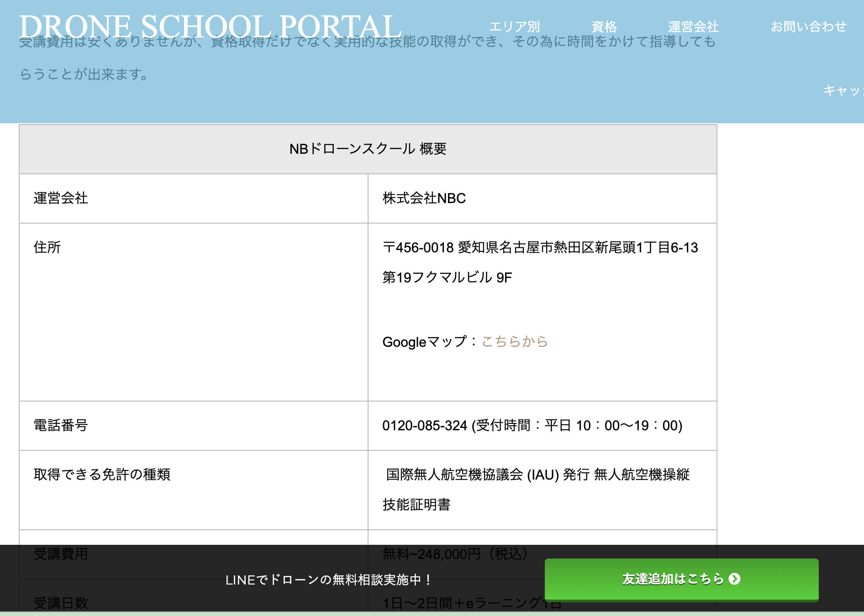This screenshot has height=616, width=864.
Task: Select the Googleマップ label text
Action: (x=425, y=341)
